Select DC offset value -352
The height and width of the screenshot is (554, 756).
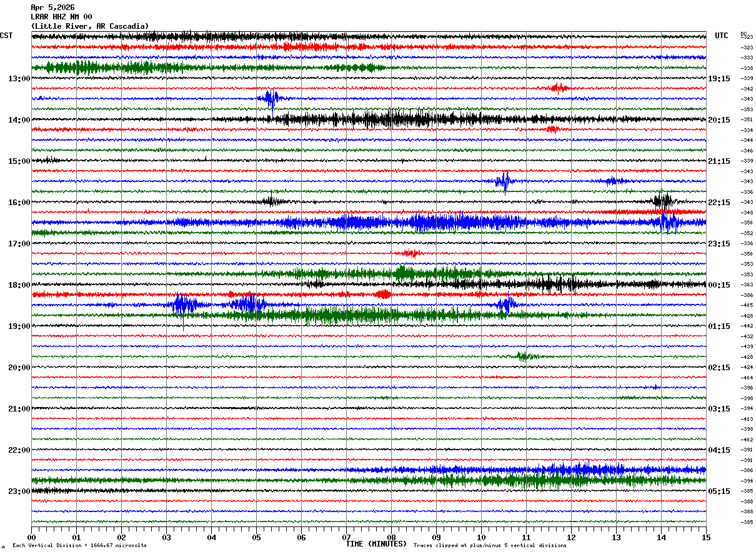click(746, 233)
